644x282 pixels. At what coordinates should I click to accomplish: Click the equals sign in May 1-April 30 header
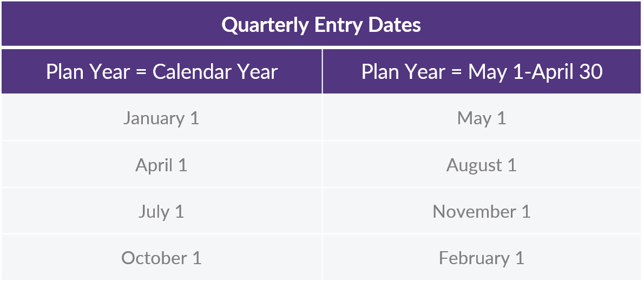456,73
